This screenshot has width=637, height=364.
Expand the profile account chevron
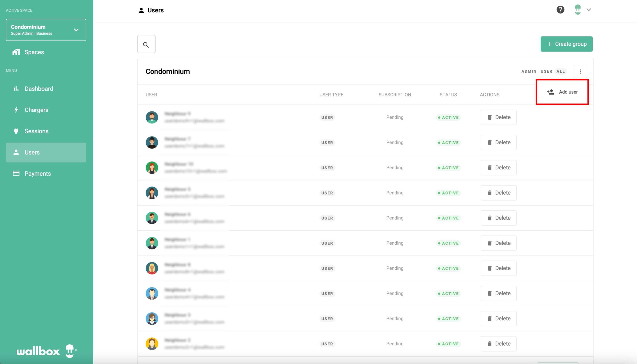tap(589, 10)
